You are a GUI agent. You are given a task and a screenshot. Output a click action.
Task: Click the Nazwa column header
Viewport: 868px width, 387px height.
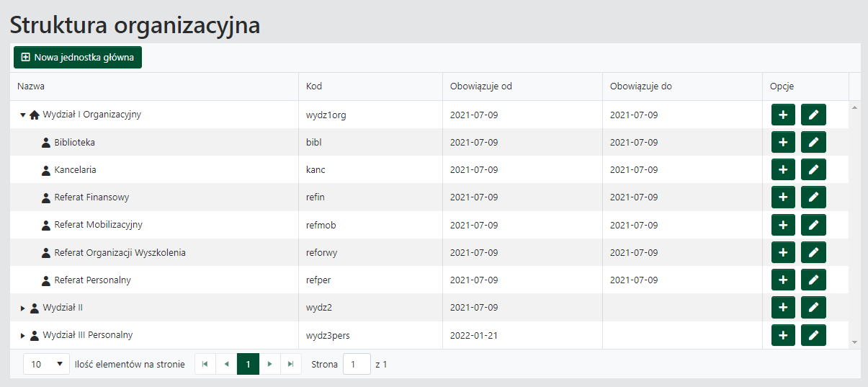click(x=31, y=86)
